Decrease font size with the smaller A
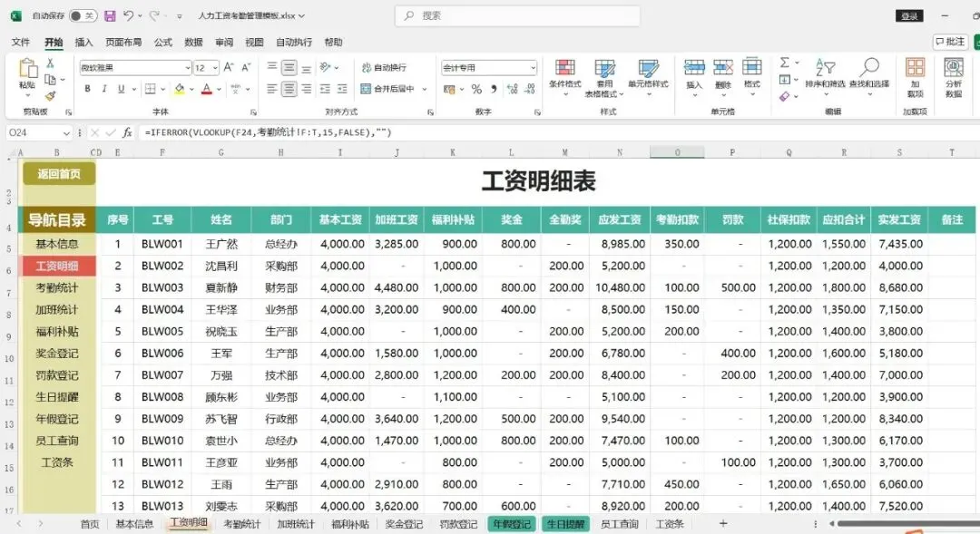 246,67
